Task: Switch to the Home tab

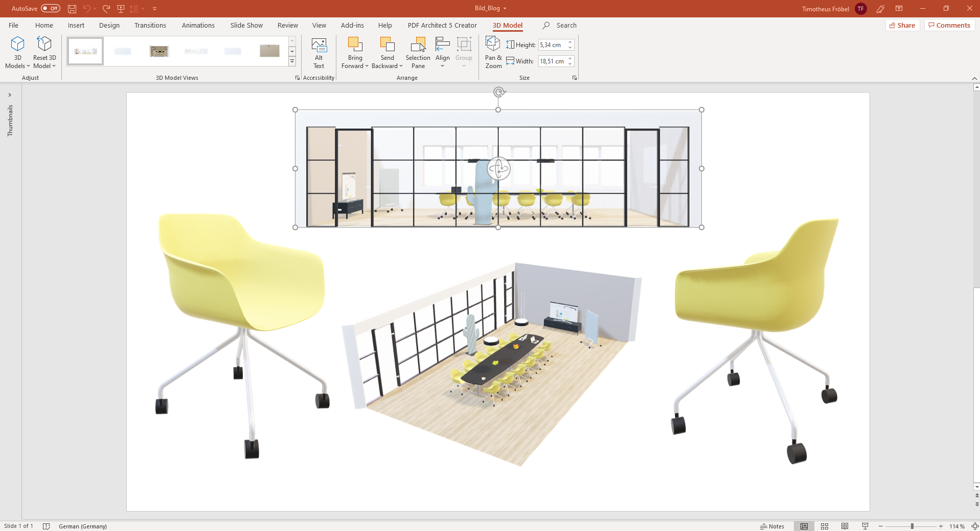Action: (44, 25)
